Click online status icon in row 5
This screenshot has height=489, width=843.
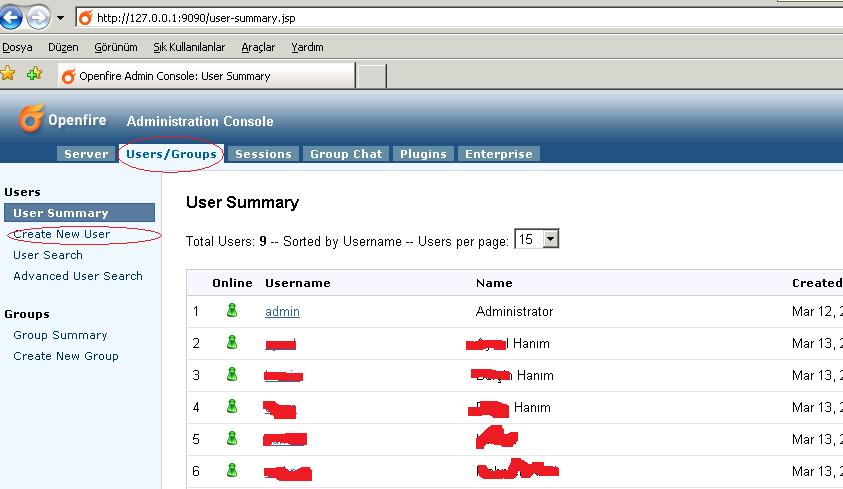point(232,438)
